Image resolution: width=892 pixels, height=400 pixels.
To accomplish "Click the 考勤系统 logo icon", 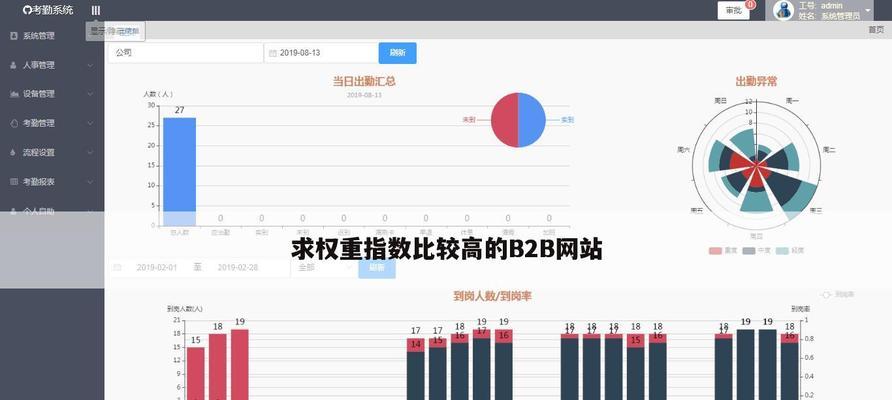I will point(27,10).
